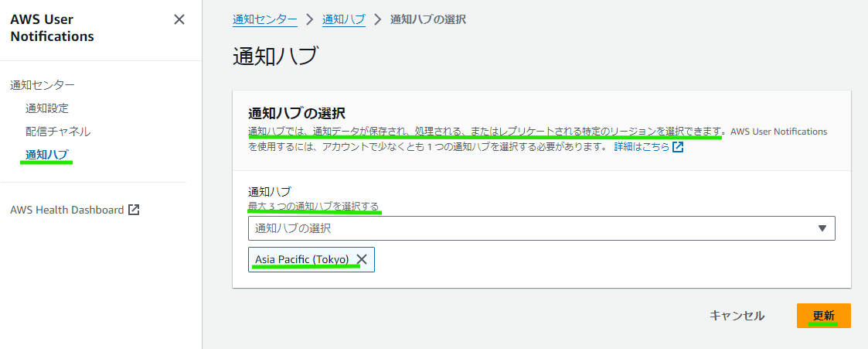
Task: Open external link icon beside 詳細はこちら
Action: click(x=678, y=147)
